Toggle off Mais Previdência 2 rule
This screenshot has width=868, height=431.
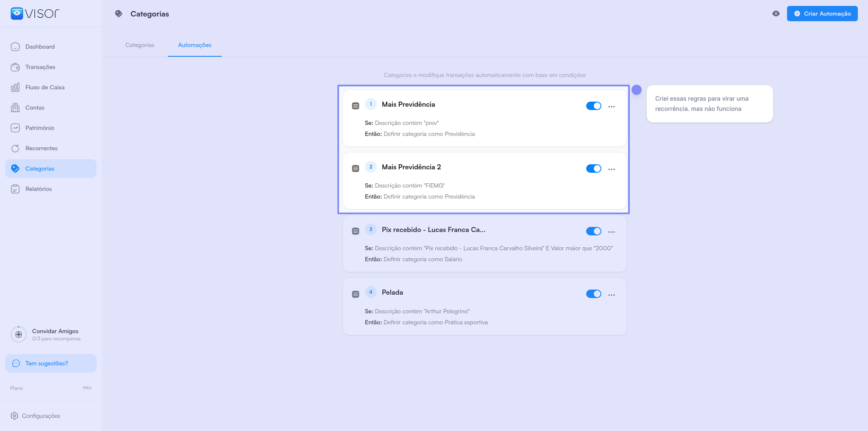click(593, 169)
